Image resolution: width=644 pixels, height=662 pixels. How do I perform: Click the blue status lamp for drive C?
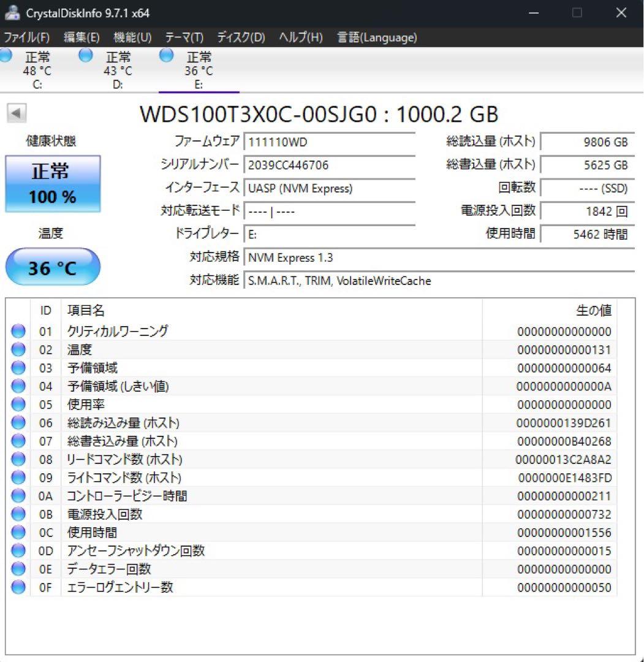click(6, 55)
